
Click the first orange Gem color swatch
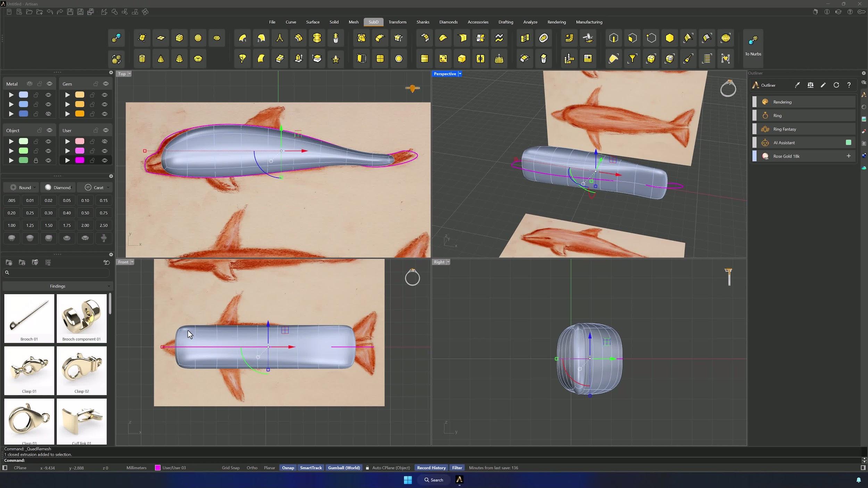[x=80, y=95]
